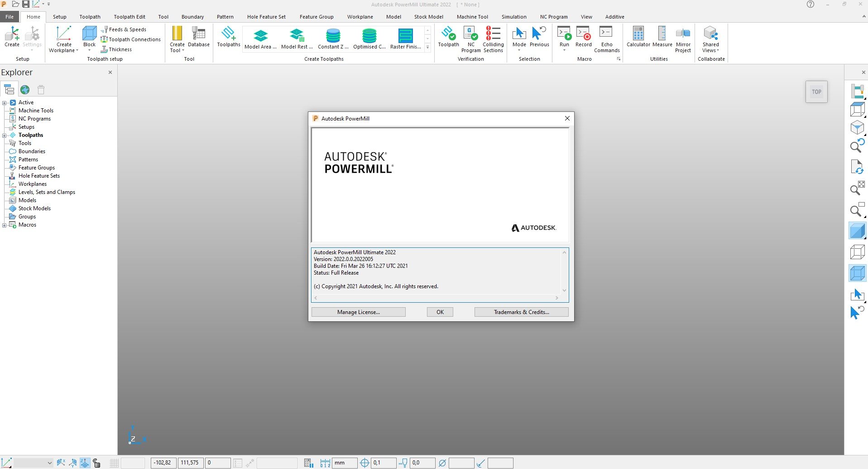Open Toolpath Connections
This screenshot has width=868, height=469.
coord(131,39)
